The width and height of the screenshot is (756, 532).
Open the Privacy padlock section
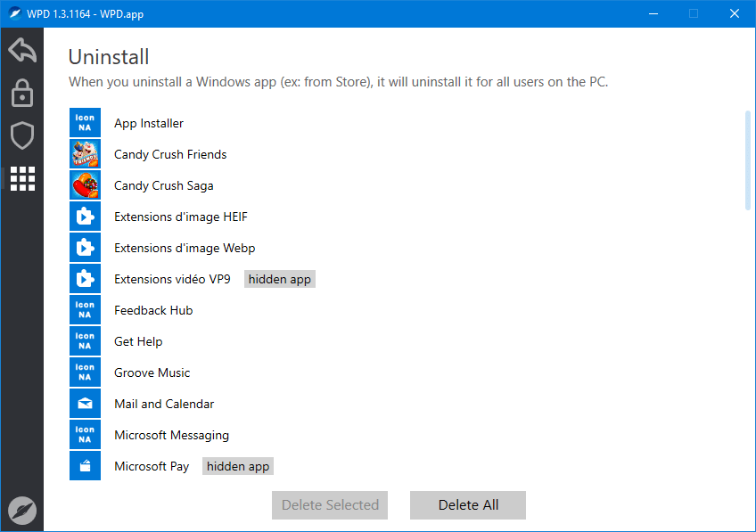tap(22, 93)
